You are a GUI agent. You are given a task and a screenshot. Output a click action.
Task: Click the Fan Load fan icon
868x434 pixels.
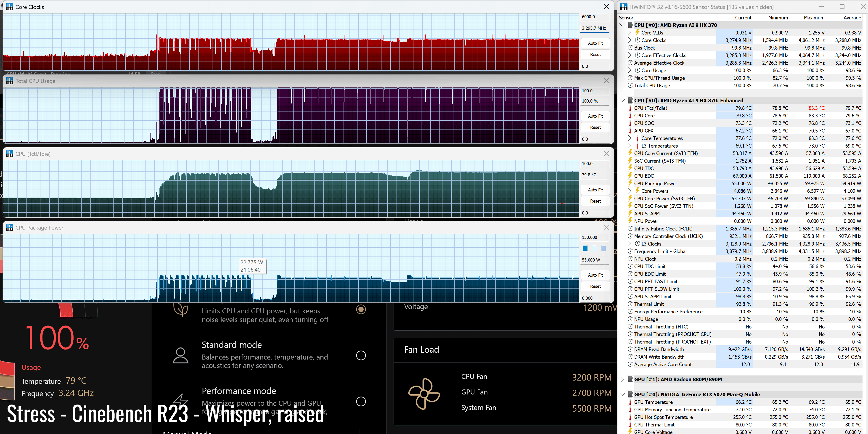tap(424, 394)
